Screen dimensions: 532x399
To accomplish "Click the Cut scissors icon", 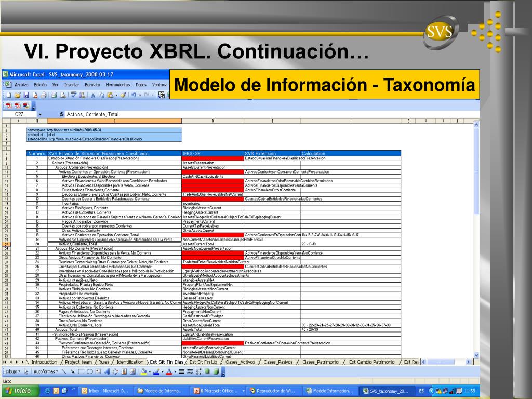I will click(92, 95).
